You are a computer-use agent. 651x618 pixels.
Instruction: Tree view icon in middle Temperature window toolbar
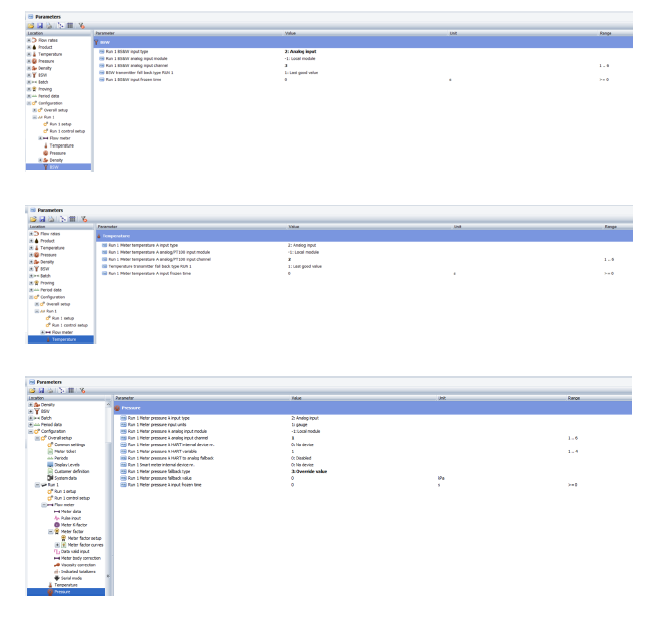tap(63, 219)
